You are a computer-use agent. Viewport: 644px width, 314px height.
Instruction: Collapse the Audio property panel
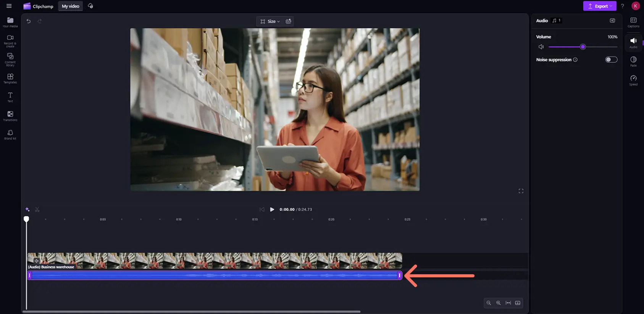pos(612,21)
